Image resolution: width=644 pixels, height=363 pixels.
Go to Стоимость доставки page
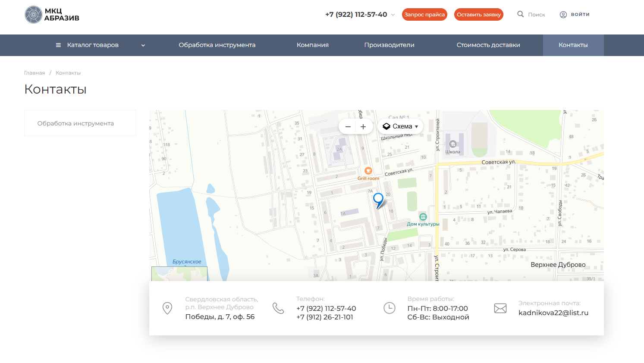(x=488, y=45)
